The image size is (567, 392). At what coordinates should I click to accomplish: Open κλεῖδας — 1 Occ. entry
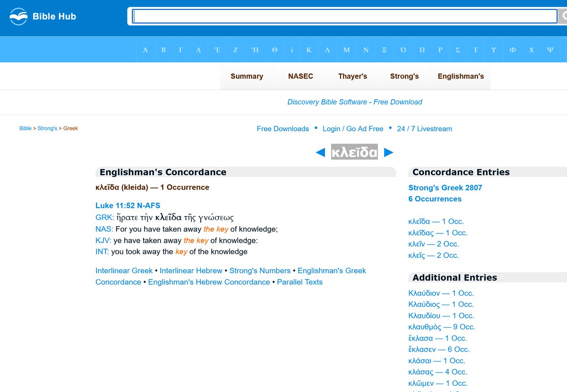point(438,233)
